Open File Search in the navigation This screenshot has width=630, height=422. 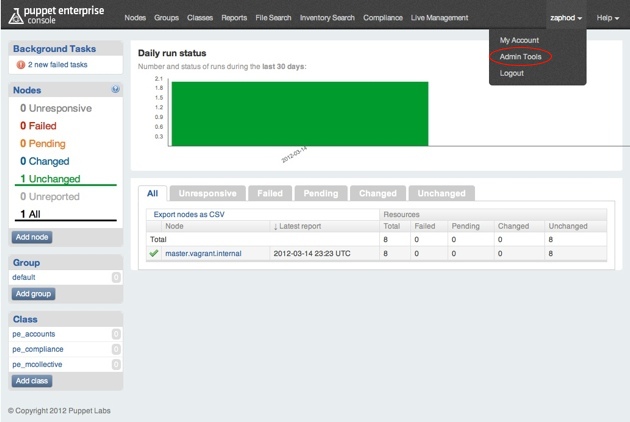pos(273,18)
